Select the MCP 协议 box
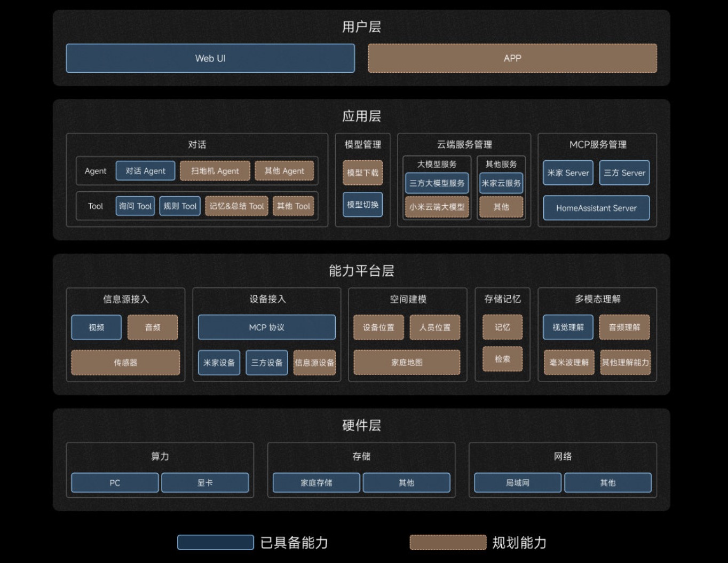Image resolution: width=728 pixels, height=563 pixels. click(267, 327)
